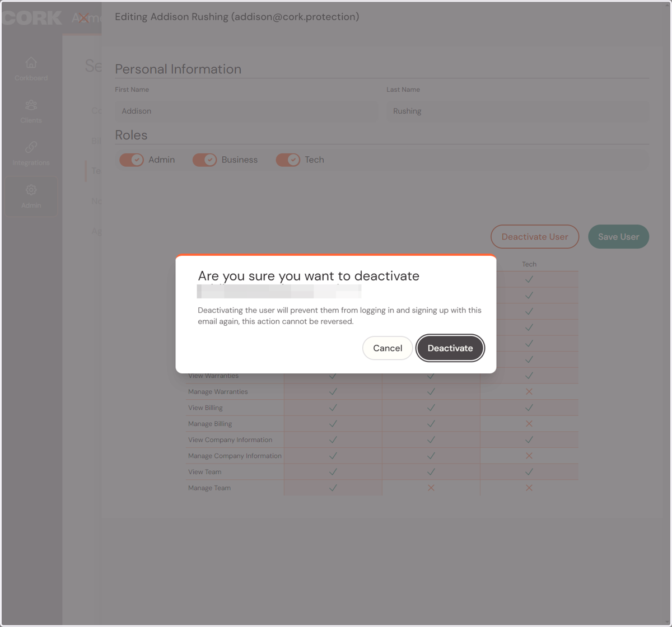Click the First Name field containing Addison

pyautogui.click(x=246, y=111)
